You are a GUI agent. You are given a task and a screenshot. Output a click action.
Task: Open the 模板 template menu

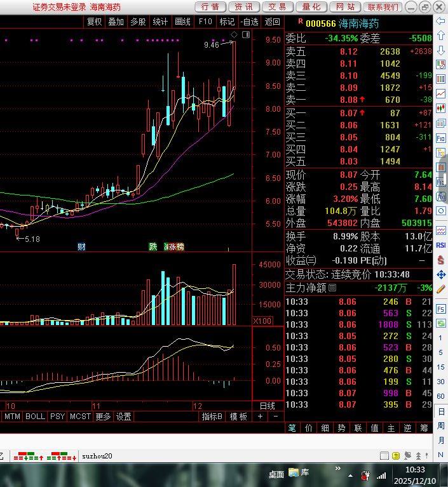pos(238,417)
